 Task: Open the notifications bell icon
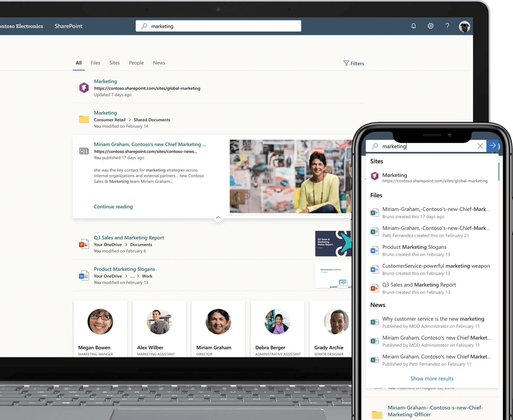414,26
